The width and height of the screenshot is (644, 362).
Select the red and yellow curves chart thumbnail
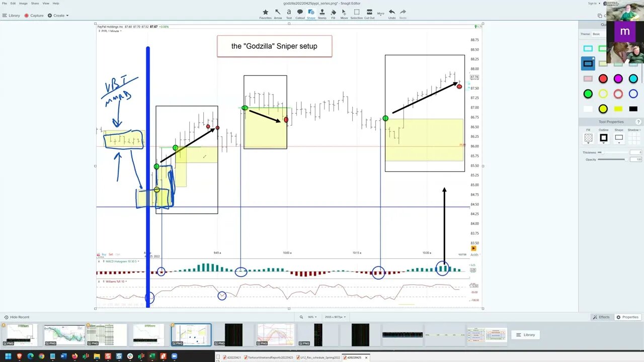pos(275,335)
